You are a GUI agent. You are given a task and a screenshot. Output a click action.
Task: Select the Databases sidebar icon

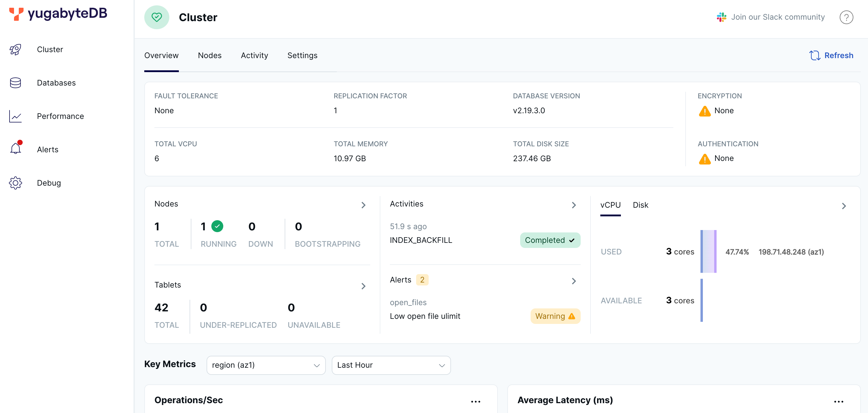coord(15,83)
